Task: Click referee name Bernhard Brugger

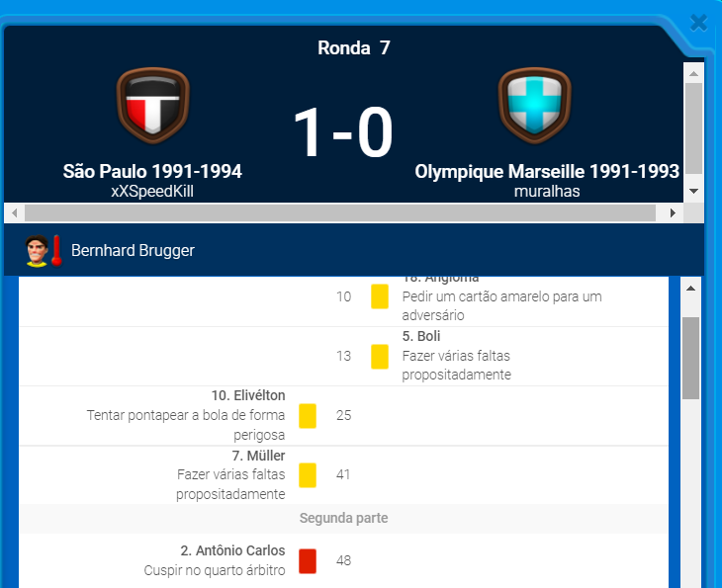Action: click(x=133, y=251)
